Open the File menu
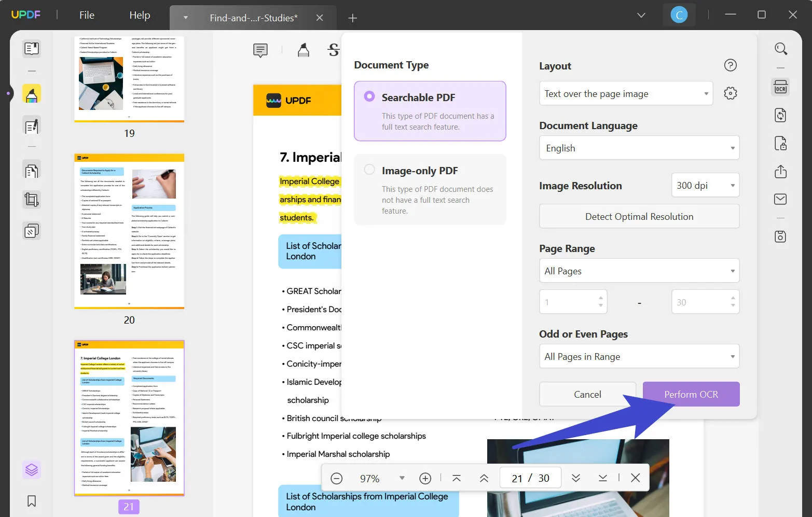 click(87, 15)
